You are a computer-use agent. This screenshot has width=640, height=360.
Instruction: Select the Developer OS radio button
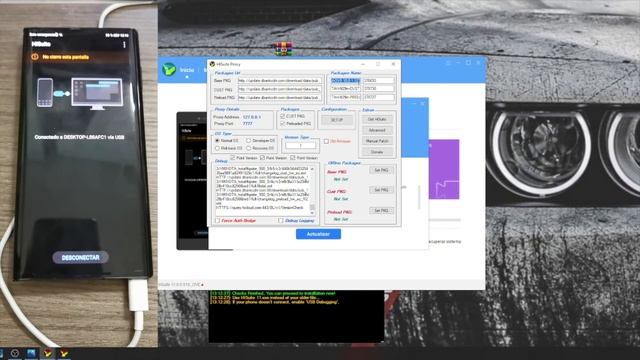pyautogui.click(x=248, y=140)
